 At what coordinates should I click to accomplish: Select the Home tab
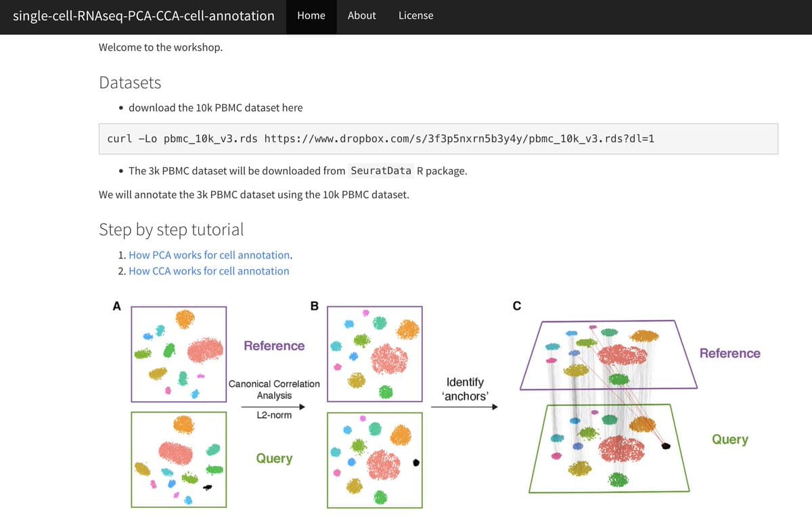coord(311,15)
